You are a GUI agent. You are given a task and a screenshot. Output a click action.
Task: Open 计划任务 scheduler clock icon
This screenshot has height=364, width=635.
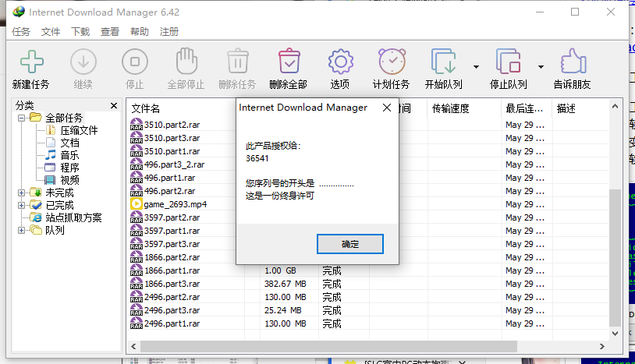tap(392, 62)
